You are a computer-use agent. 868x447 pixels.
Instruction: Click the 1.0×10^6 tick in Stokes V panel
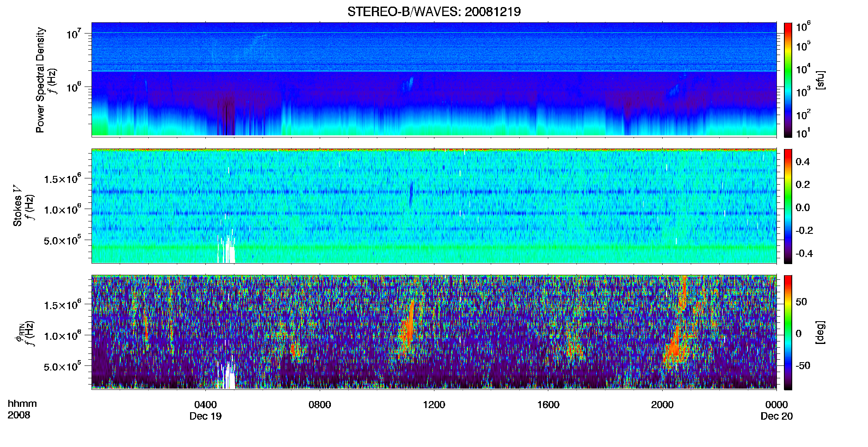[x=63, y=209]
